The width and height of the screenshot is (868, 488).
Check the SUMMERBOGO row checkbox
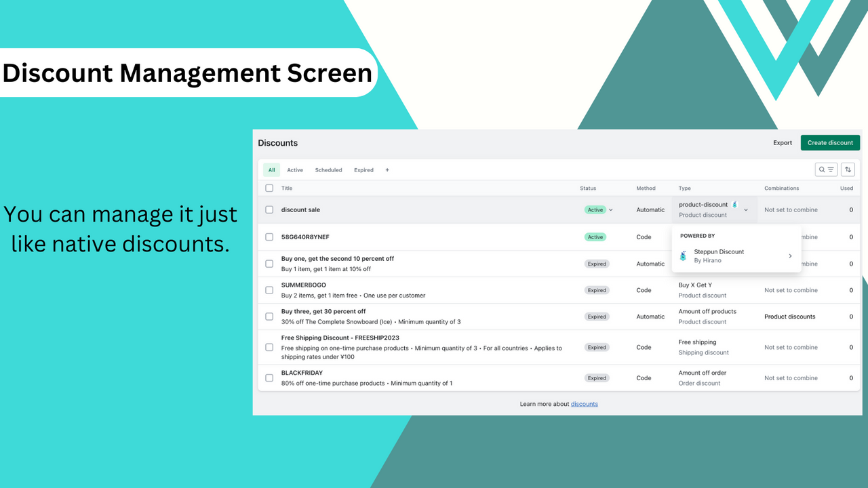coord(269,289)
